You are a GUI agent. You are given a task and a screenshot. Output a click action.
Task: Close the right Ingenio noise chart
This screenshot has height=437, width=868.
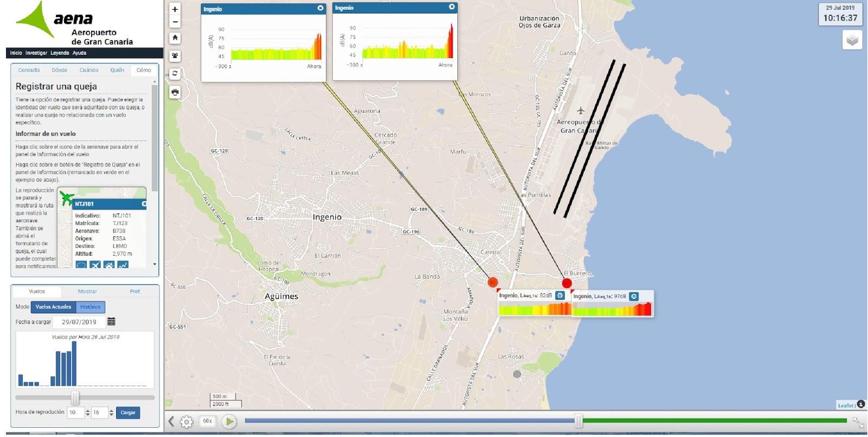click(x=451, y=7)
